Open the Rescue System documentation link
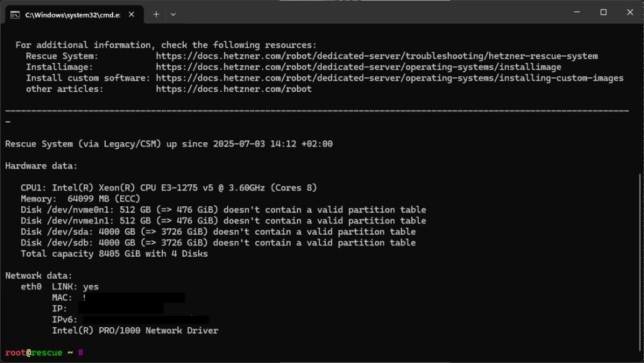 (x=377, y=56)
